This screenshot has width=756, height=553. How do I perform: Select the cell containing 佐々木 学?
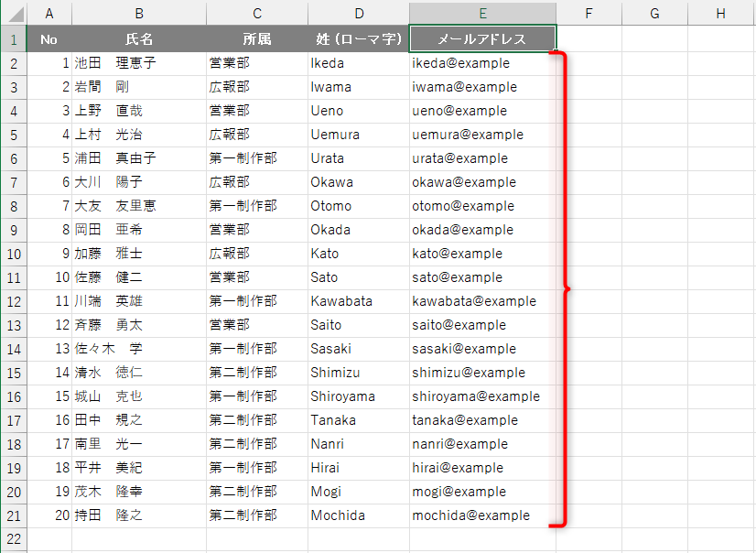[x=138, y=348]
